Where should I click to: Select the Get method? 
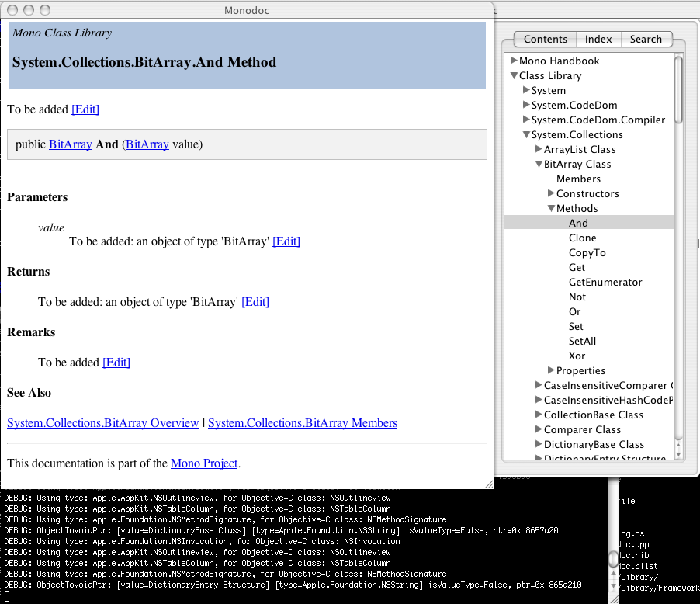[577, 267]
